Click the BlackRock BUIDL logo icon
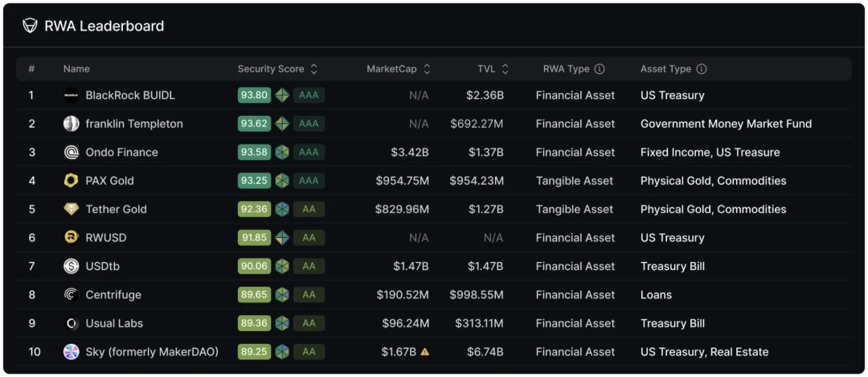The height and width of the screenshot is (377, 868). click(72, 95)
